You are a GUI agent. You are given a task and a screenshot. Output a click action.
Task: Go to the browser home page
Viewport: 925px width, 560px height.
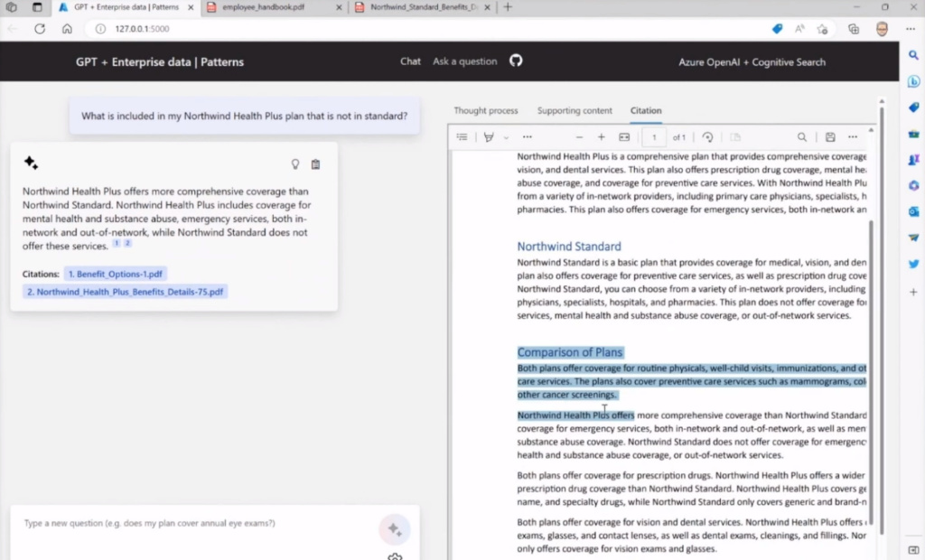67,28
